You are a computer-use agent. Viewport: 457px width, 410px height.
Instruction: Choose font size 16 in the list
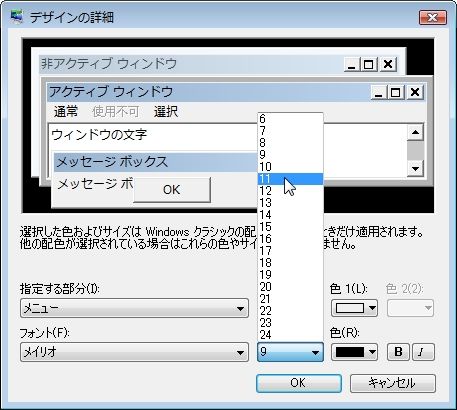click(290, 239)
